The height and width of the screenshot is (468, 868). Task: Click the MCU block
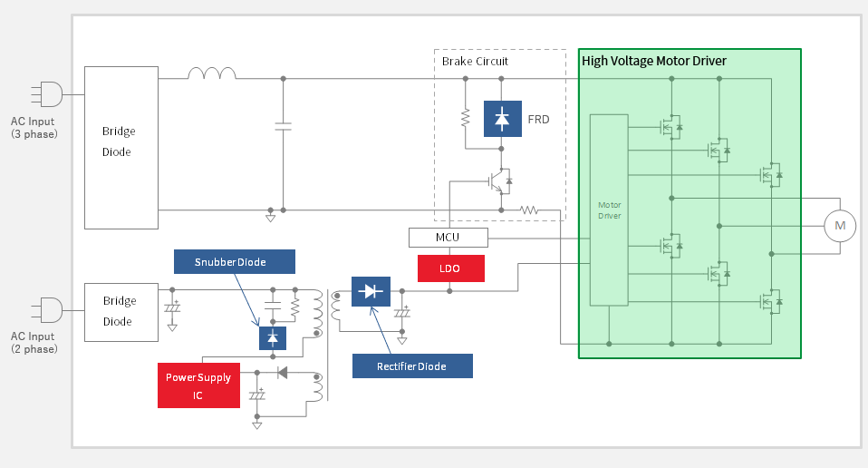pyautogui.click(x=448, y=238)
